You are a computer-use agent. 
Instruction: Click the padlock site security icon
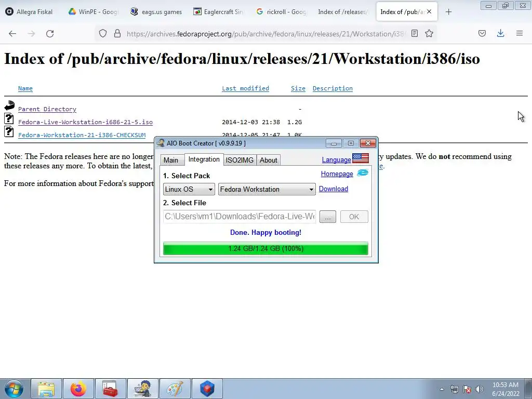click(117, 34)
